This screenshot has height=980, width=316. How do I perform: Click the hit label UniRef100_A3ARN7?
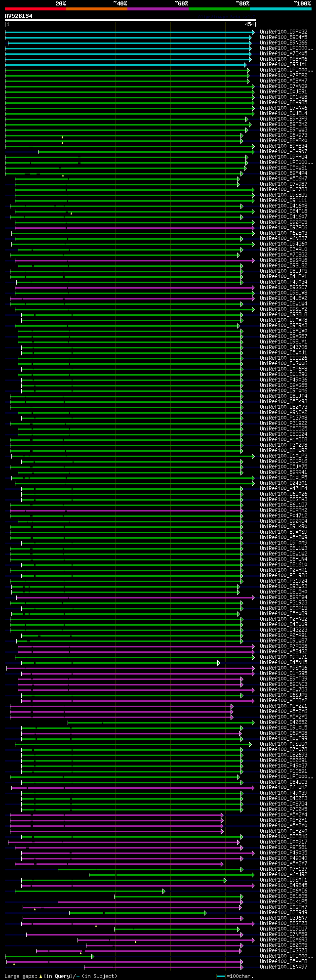[x=283, y=151]
